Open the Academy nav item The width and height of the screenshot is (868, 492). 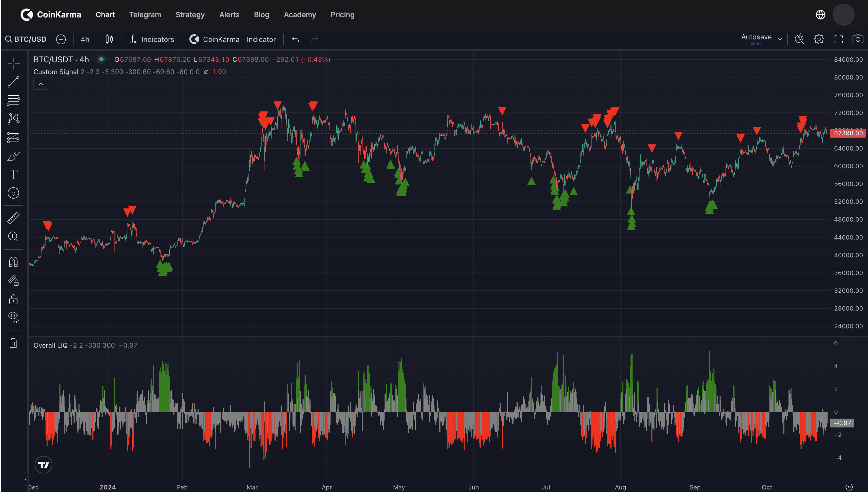[x=300, y=14]
